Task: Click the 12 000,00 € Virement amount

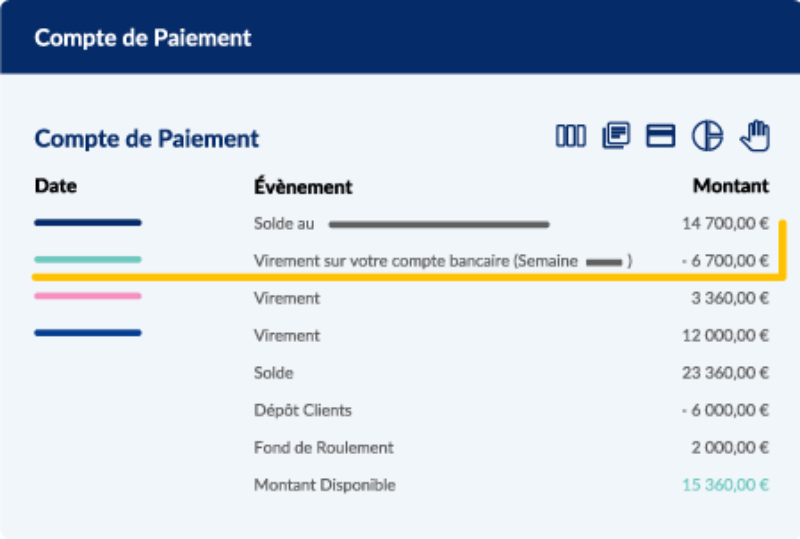Action: coord(725,336)
